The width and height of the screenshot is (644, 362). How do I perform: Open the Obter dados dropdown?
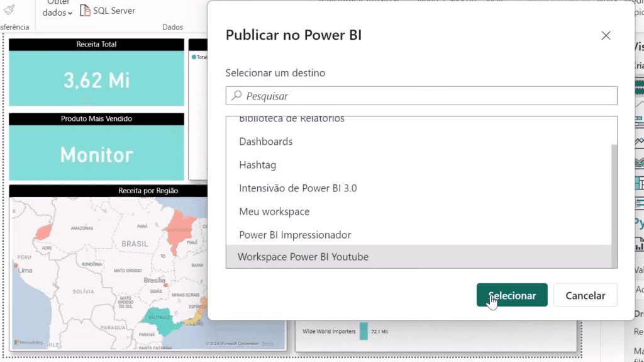point(57,9)
